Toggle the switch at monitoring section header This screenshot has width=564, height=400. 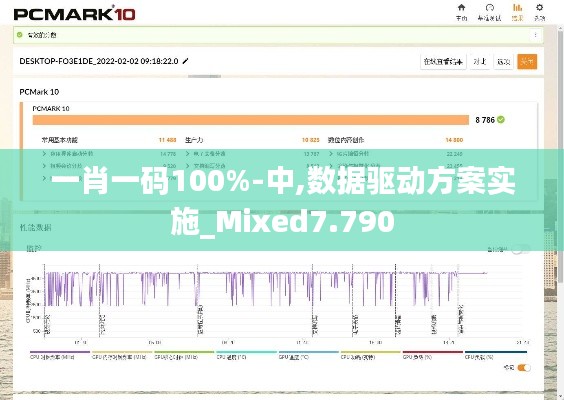point(520,249)
